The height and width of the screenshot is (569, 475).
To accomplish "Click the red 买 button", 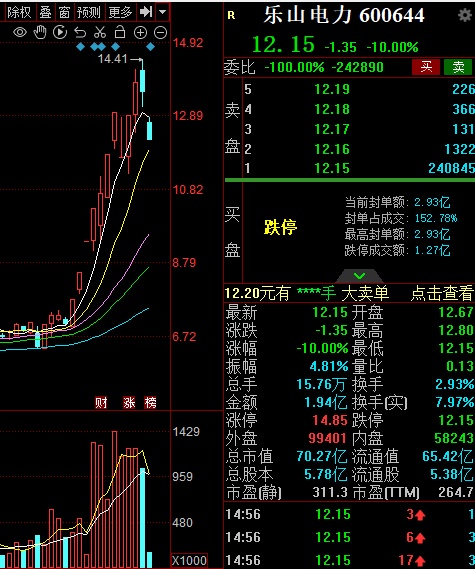I will tap(426, 67).
